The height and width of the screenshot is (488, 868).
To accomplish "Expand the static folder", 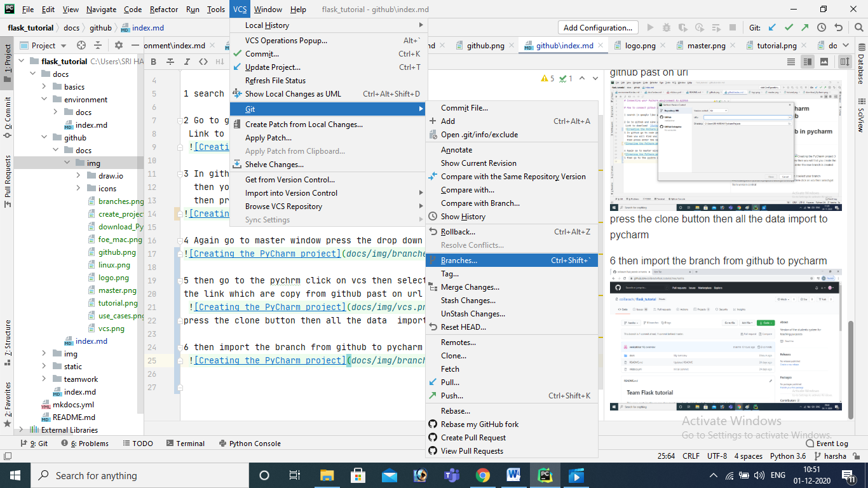I will point(44,367).
